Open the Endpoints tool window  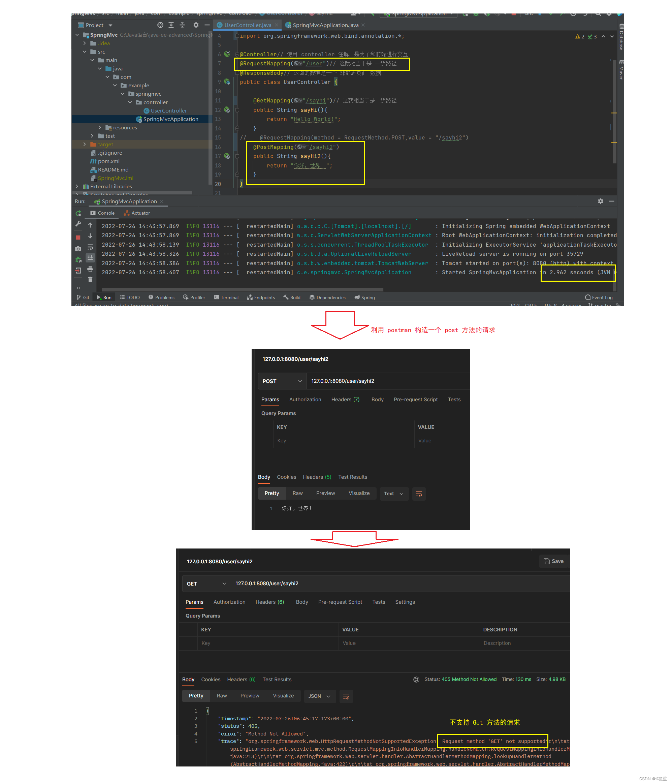261,297
